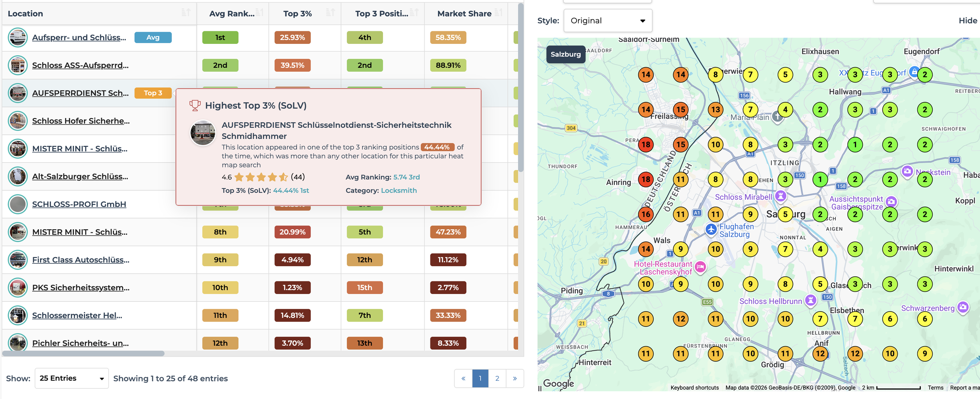Click Schloss Hellbrunn marker icon

point(810,301)
